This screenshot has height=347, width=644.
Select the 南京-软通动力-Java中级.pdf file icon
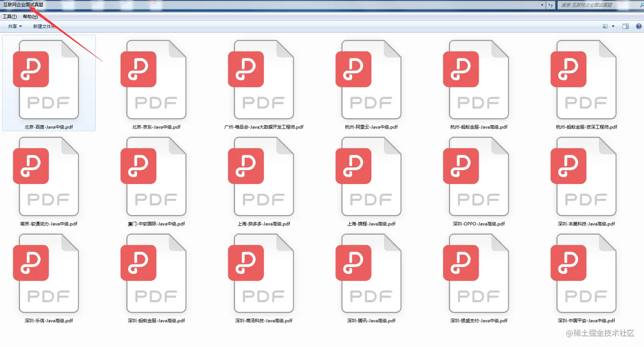[46, 176]
